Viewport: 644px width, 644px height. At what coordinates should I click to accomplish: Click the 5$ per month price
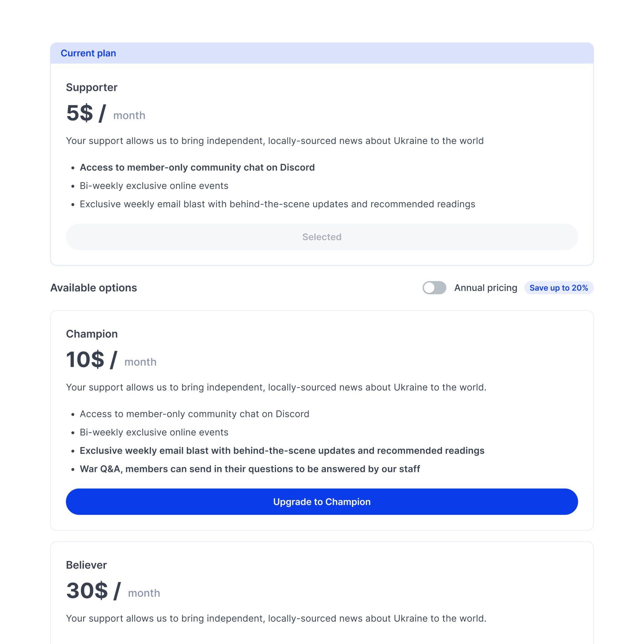click(x=106, y=113)
